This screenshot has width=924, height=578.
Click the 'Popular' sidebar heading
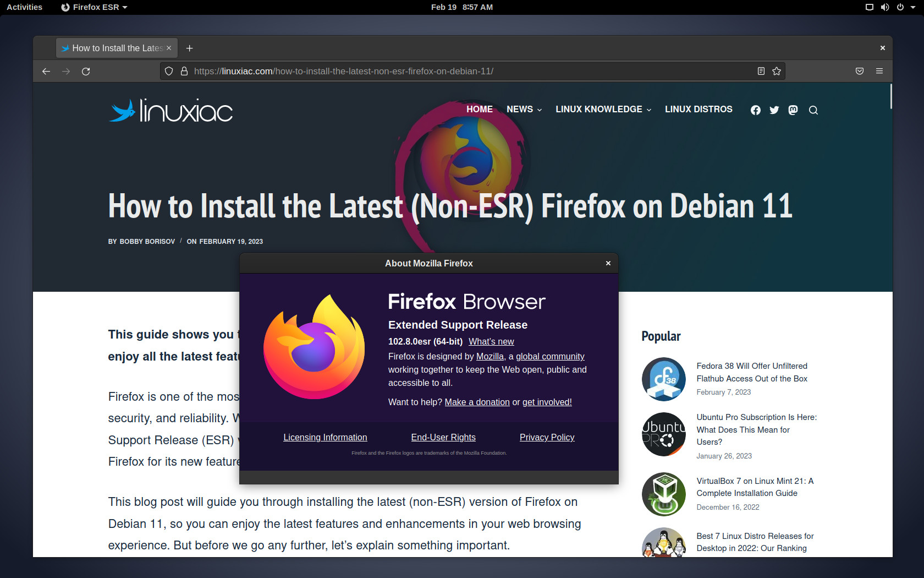pos(661,336)
